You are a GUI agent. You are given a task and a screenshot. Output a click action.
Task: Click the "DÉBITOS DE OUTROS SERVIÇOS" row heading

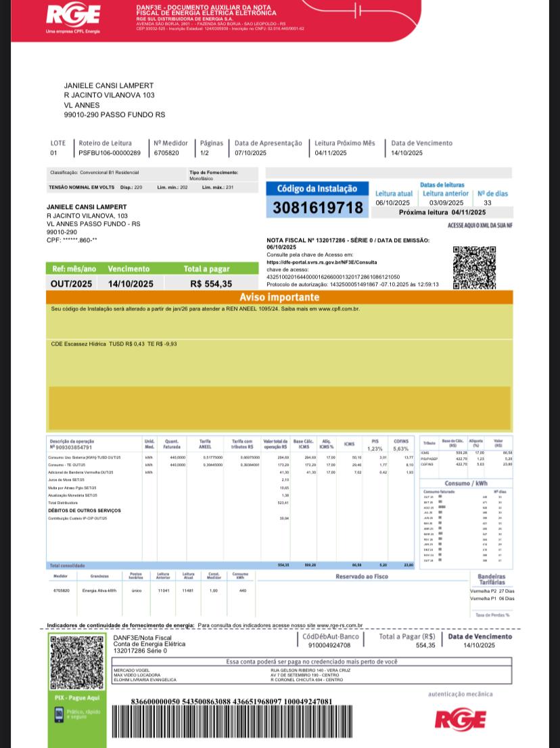coord(85,510)
